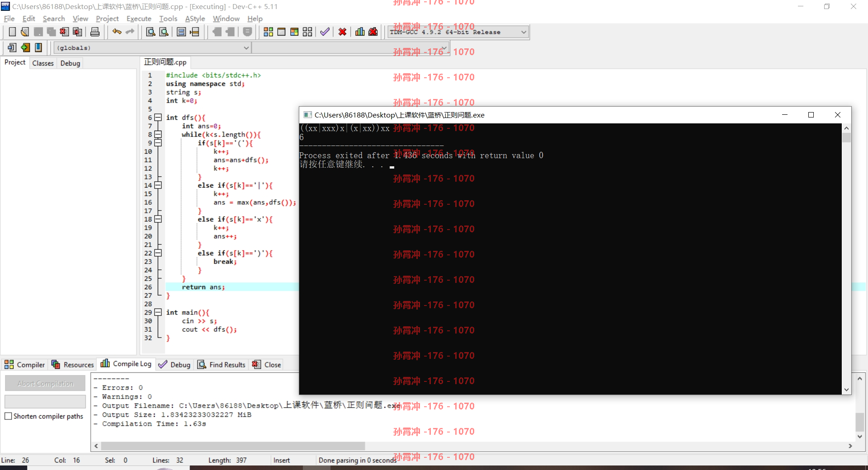Click the Toggle bookmark icon with green plus
Viewport: 868px width, 470px height.
tap(25, 47)
